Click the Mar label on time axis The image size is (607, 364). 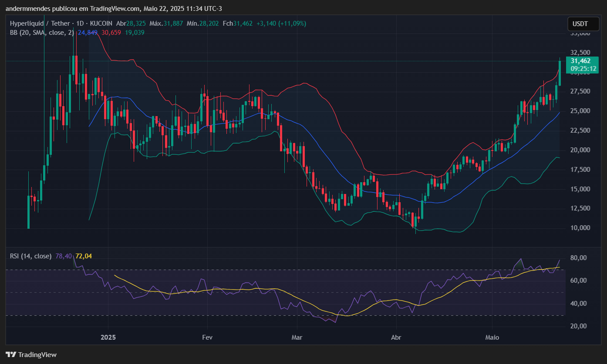pos(297,337)
